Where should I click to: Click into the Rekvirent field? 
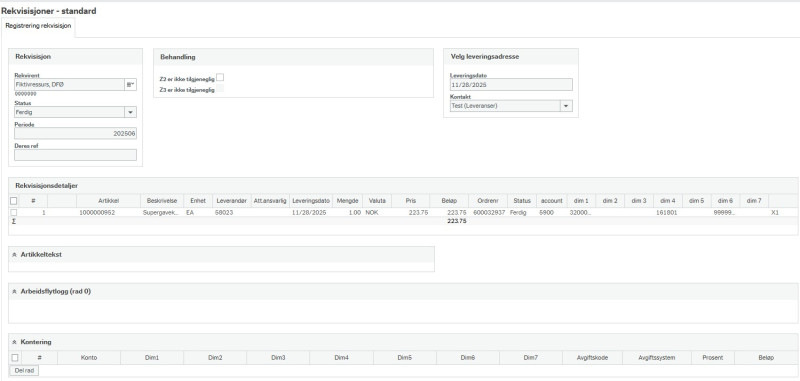(x=69, y=85)
